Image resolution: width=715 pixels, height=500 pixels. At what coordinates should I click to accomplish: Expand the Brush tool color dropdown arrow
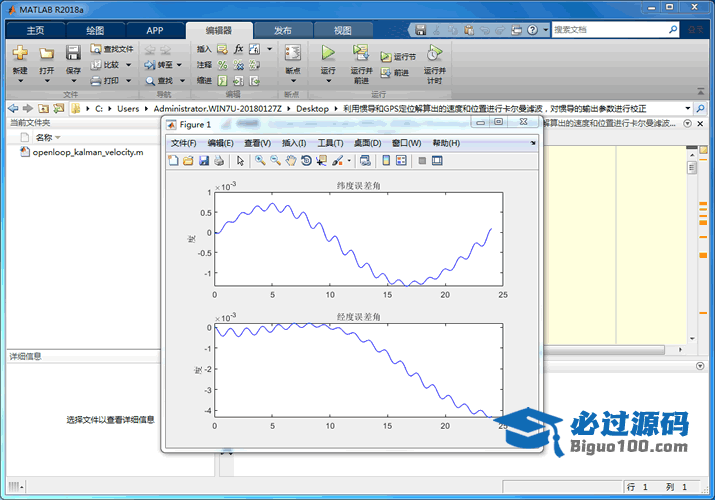coord(349,160)
